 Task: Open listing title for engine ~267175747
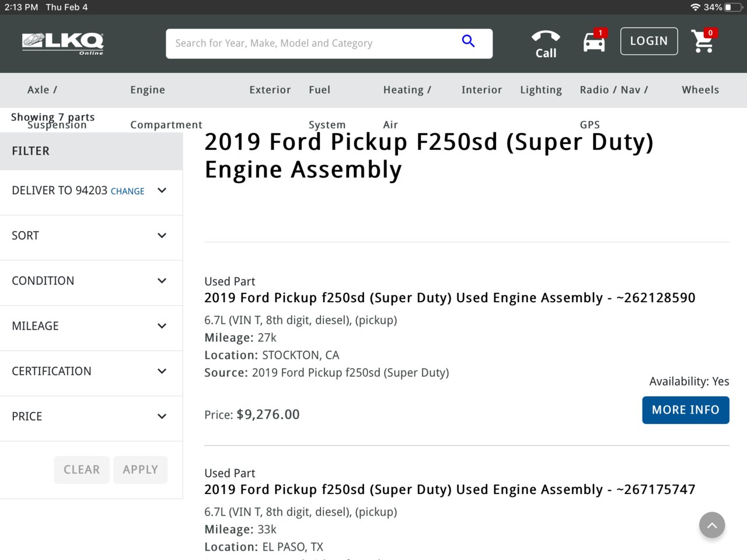coord(450,490)
